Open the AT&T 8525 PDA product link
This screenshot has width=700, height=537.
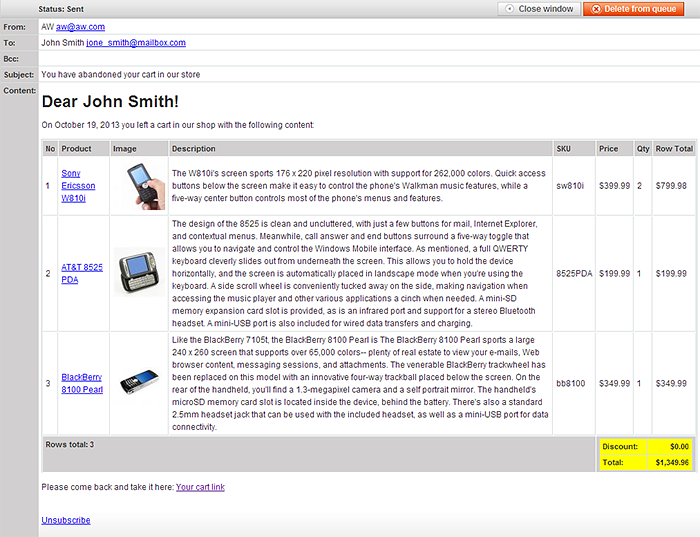[82, 274]
